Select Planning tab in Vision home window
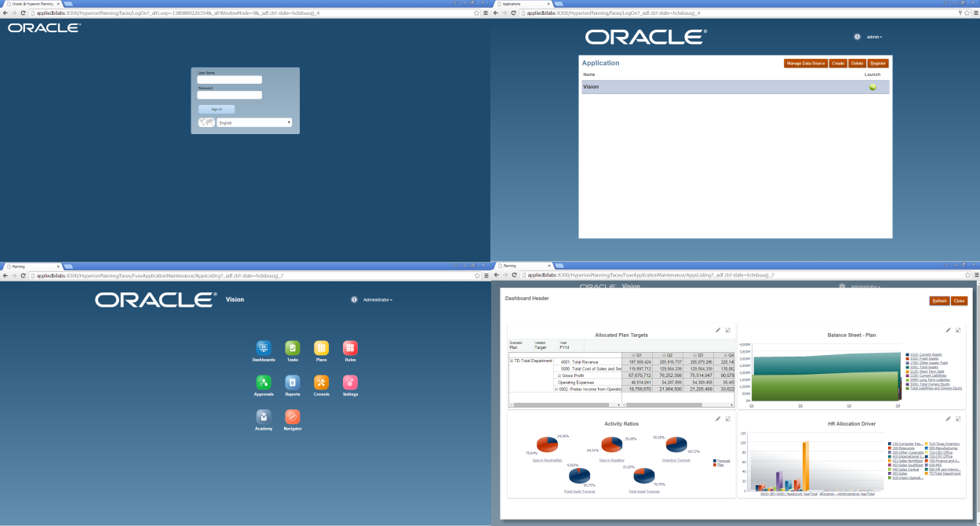 (x=31, y=267)
